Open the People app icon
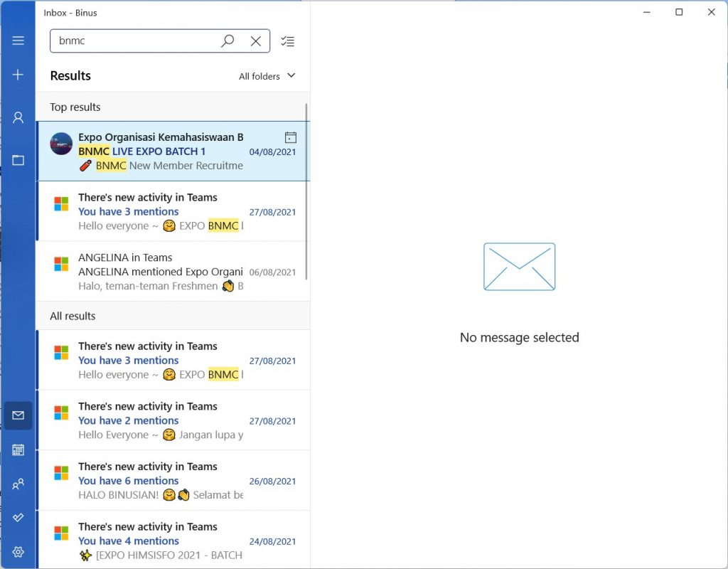 pyautogui.click(x=18, y=484)
